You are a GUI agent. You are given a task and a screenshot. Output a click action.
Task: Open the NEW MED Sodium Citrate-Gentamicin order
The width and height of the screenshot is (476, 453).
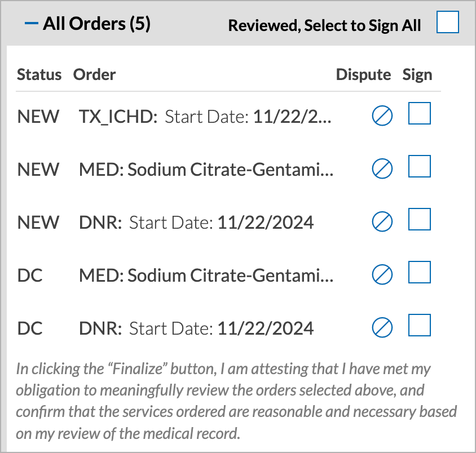pos(206,170)
